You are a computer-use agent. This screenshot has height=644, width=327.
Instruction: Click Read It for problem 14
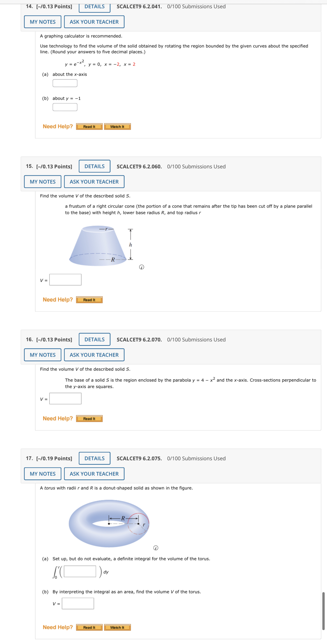coord(89,127)
